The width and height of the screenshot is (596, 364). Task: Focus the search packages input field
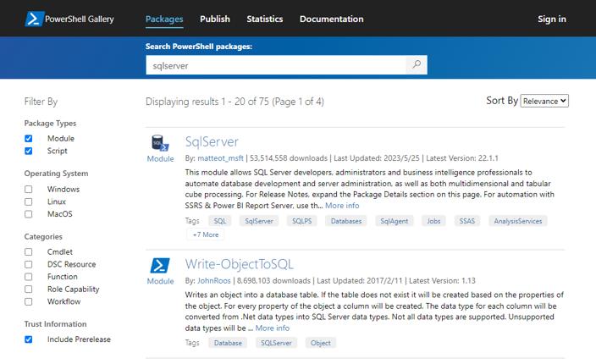tap(276, 65)
